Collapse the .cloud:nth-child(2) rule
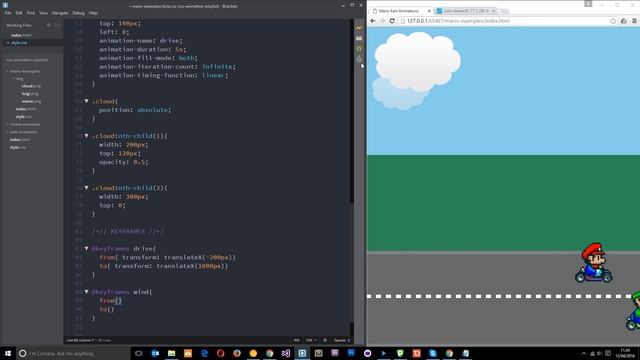640x360 pixels. [x=86, y=188]
